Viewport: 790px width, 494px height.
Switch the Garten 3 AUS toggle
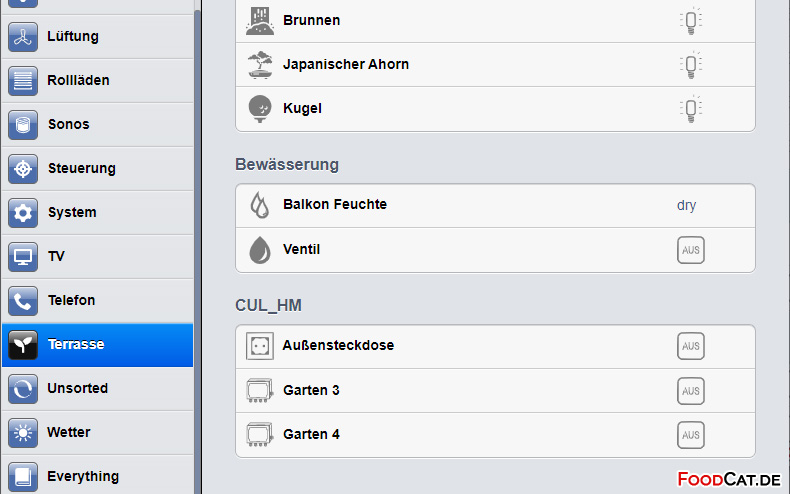(691, 391)
